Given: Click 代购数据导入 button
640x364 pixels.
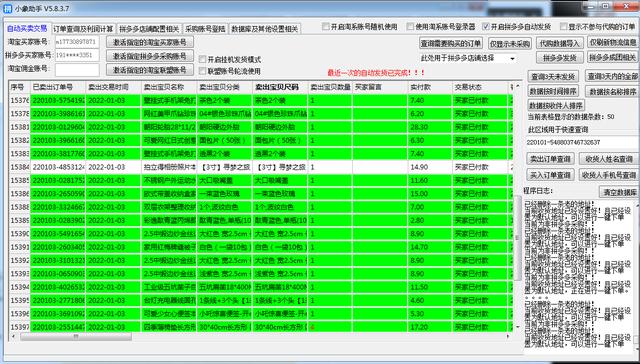Looking at the screenshot, I should 560,43.
